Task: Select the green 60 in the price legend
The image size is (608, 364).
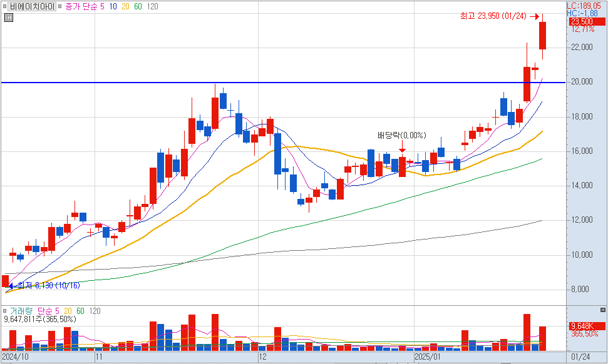Action: (138, 7)
